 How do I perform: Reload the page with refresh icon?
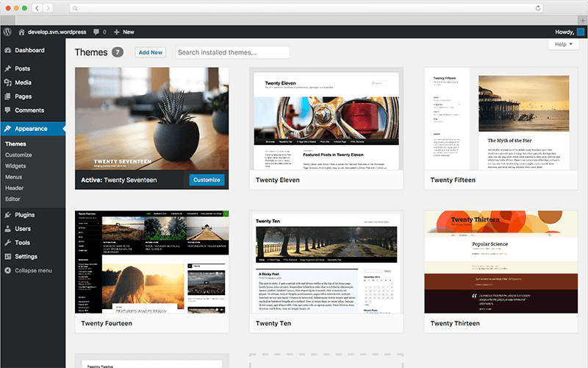pyautogui.click(x=538, y=8)
